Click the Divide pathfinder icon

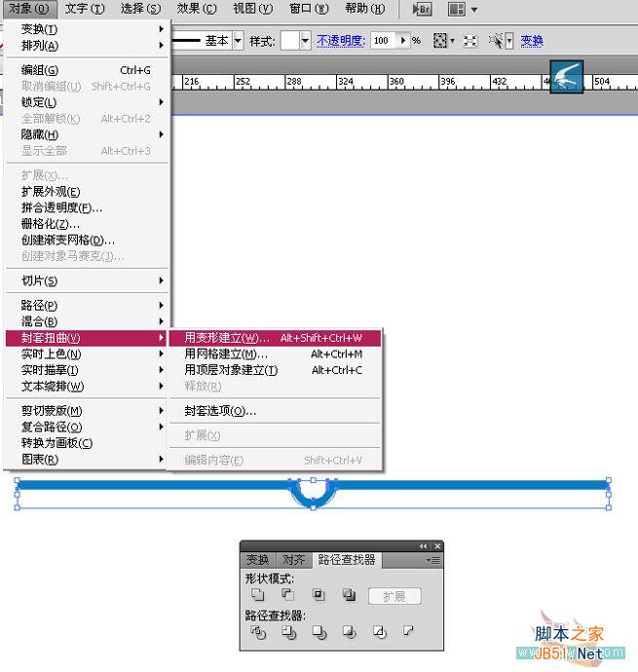pos(258,632)
